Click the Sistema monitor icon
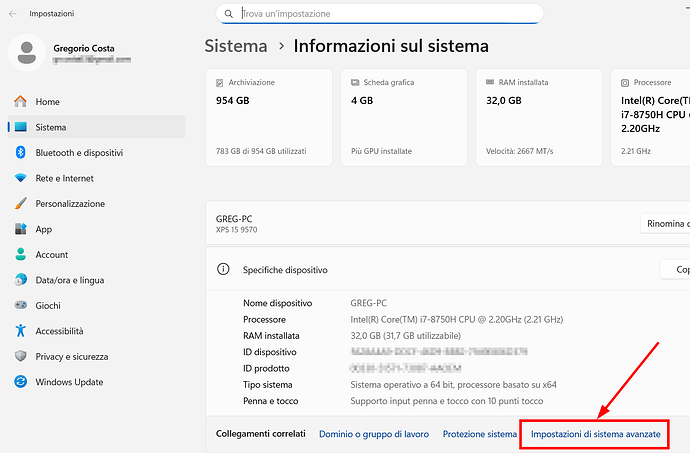 (21, 127)
